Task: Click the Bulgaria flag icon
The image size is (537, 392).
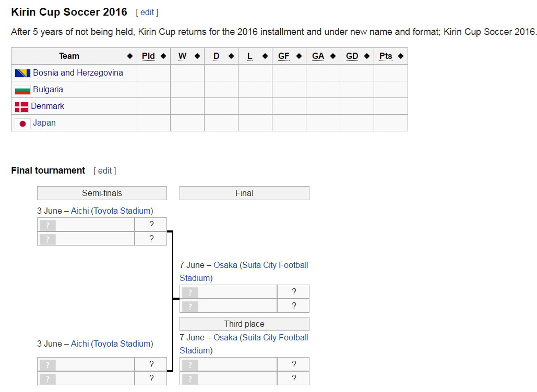Action: (x=22, y=90)
